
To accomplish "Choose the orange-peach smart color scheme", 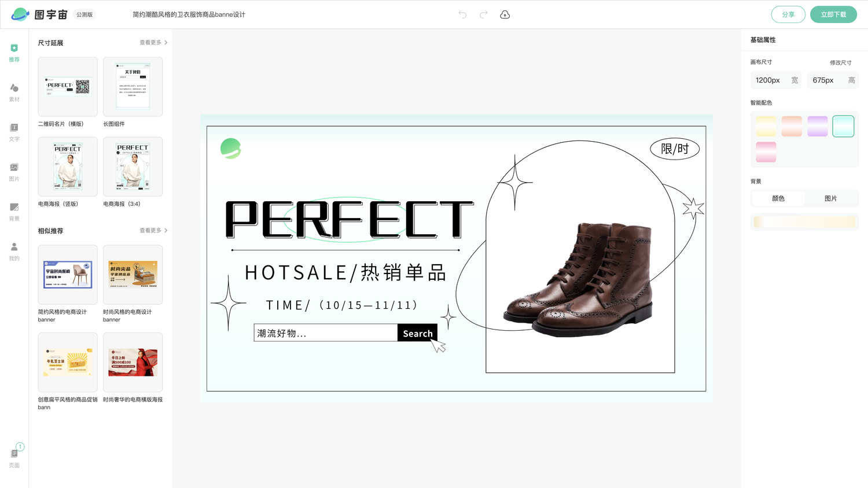I will coord(792,126).
